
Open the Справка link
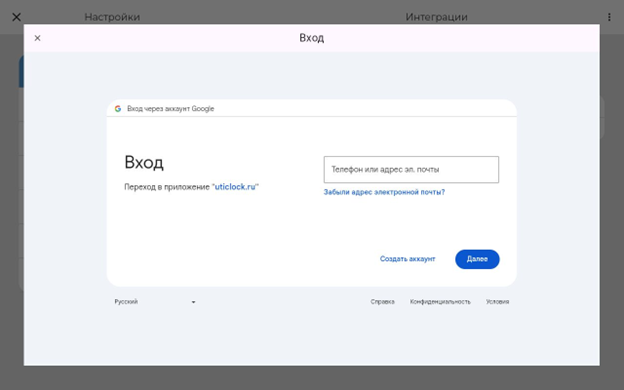pos(382,302)
